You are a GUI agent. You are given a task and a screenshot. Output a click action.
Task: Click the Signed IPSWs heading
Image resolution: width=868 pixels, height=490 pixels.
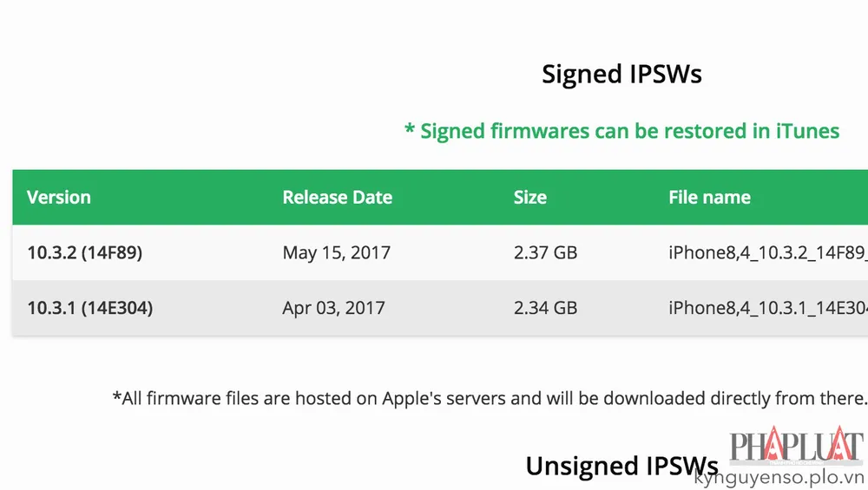point(621,75)
